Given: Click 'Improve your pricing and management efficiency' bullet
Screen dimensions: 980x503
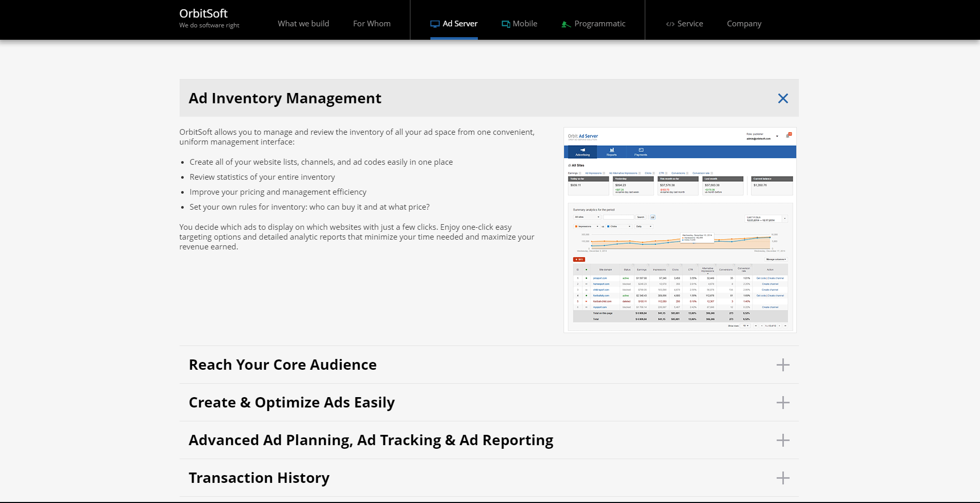Looking at the screenshot, I should tap(278, 192).
